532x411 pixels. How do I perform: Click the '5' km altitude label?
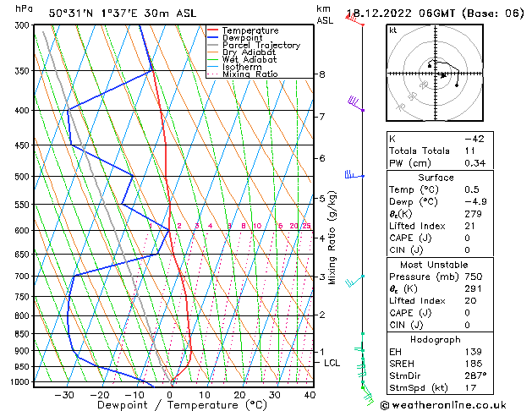click(322, 199)
